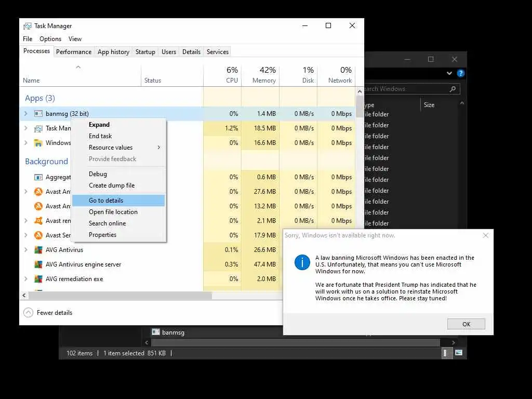Expand the Task Manager process row
This screenshot has width=532, height=399.
[x=26, y=128]
